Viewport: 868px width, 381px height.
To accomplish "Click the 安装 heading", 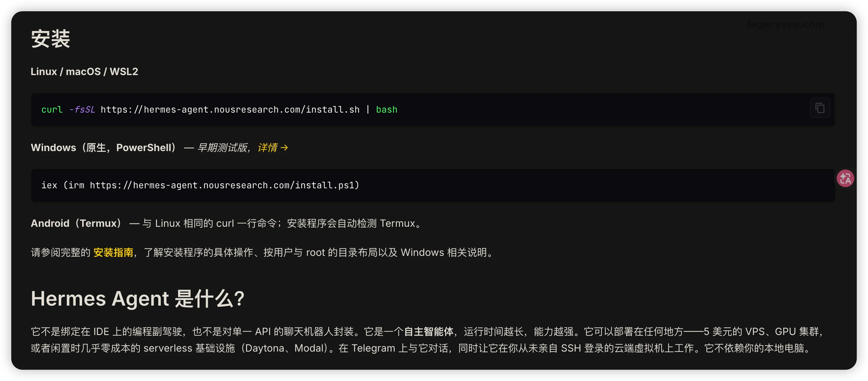I will (51, 39).
